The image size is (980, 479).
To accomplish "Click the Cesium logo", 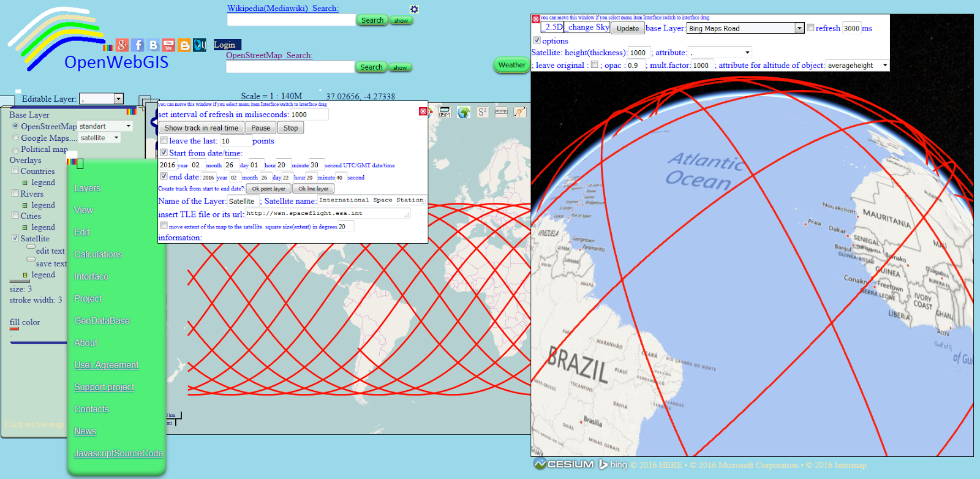I will coord(564,464).
